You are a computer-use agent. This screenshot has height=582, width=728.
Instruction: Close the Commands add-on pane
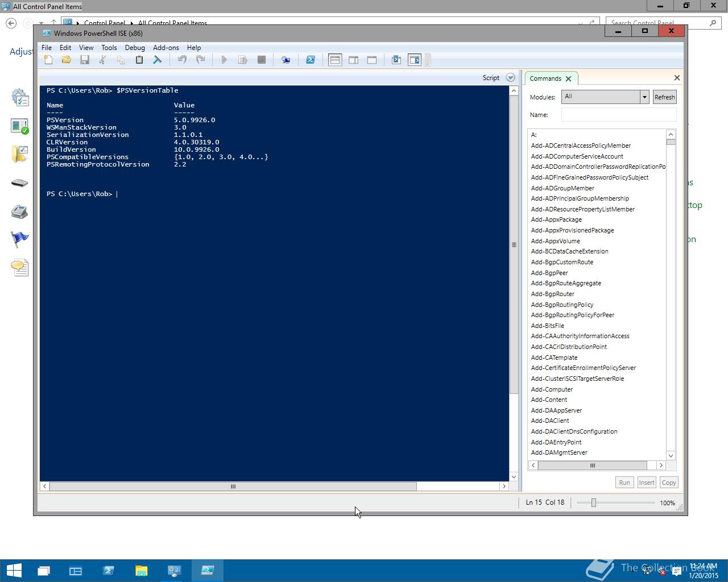677,78
